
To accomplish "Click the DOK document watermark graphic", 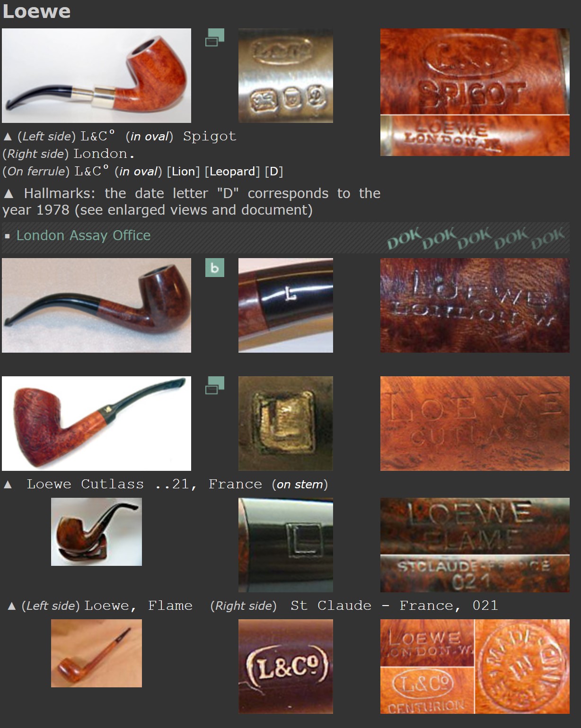I will coord(476,238).
